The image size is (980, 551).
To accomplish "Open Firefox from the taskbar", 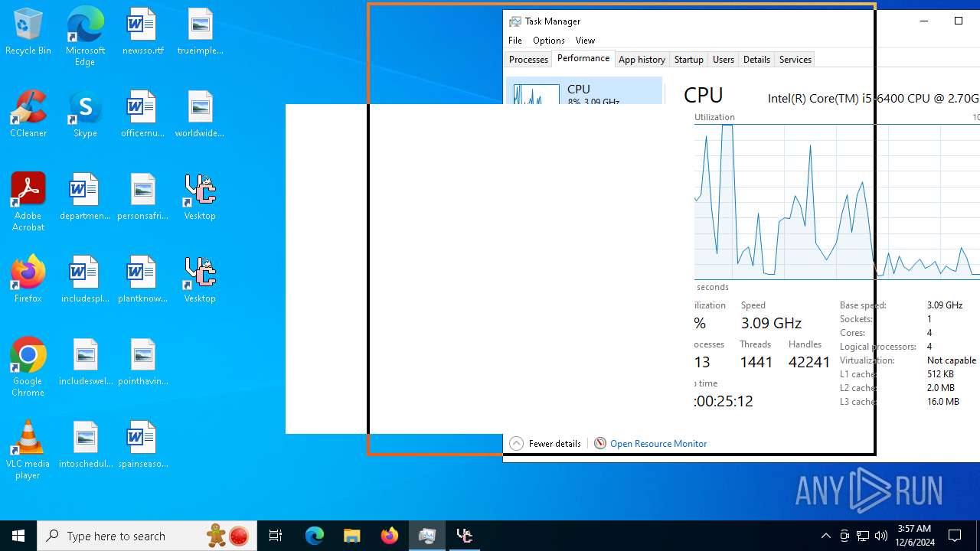I will pyautogui.click(x=389, y=536).
